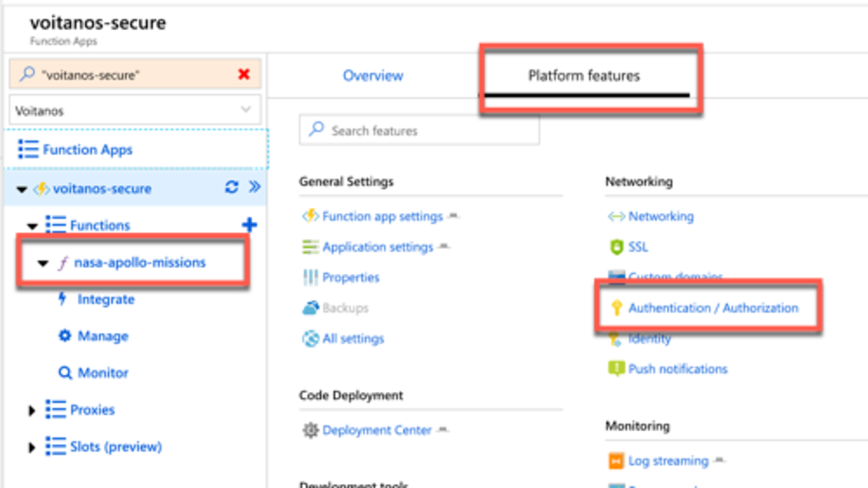Click the green SSL shield icon
Viewport: 868px width, 488px height.
point(616,247)
